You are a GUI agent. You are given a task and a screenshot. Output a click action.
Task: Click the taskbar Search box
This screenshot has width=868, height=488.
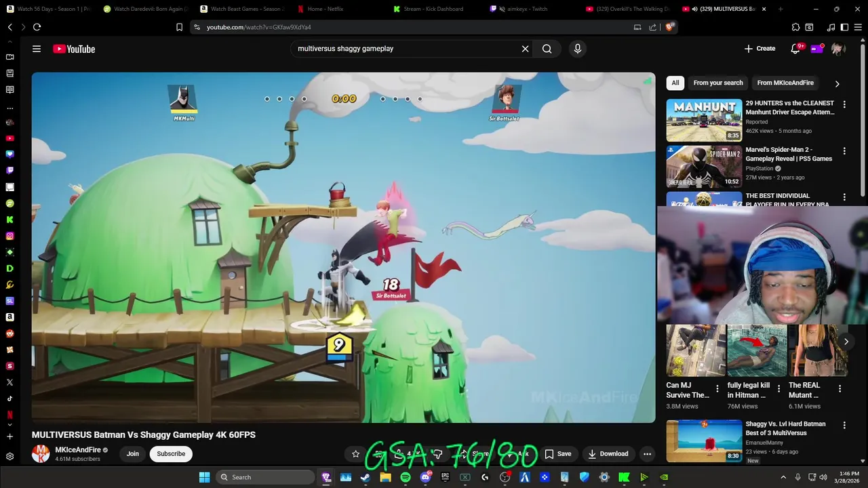265,477
